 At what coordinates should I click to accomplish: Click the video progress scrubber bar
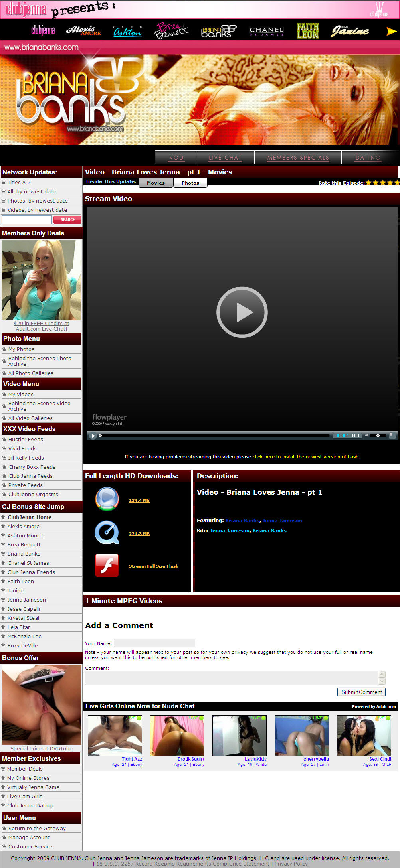pos(214,436)
